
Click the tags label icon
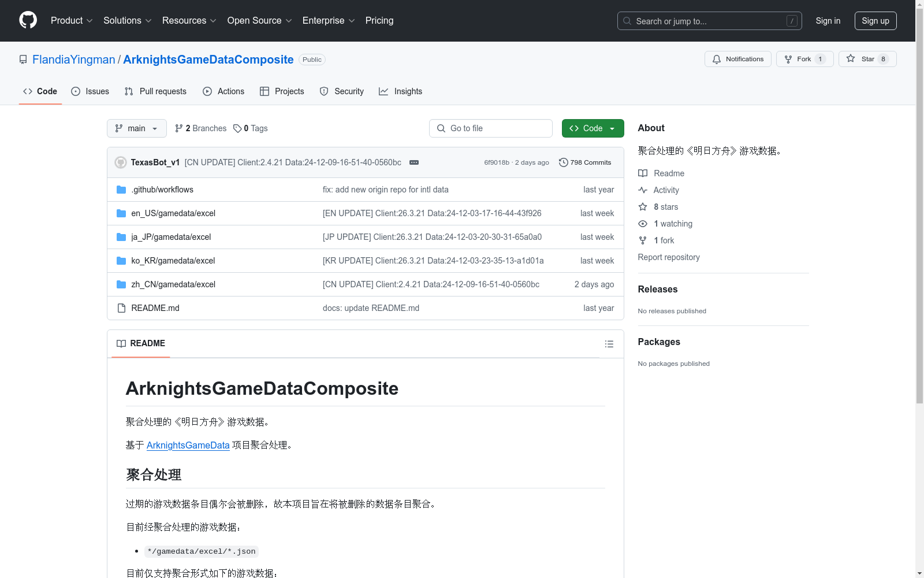click(237, 128)
